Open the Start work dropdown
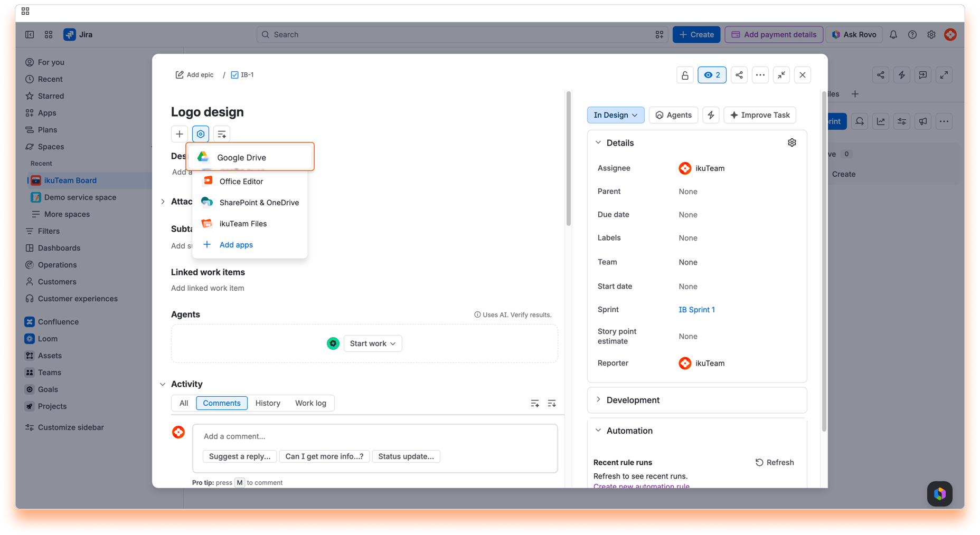 point(373,343)
